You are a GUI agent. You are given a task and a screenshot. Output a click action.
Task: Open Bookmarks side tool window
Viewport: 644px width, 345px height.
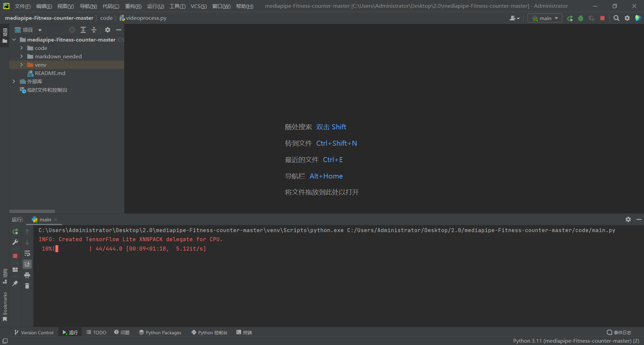(x=5, y=306)
